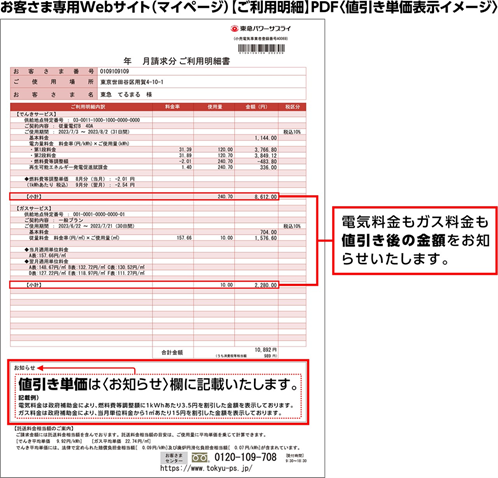Screen dimensions: 498x478
Task: Click the 料金単価 column header
Action: point(173,107)
